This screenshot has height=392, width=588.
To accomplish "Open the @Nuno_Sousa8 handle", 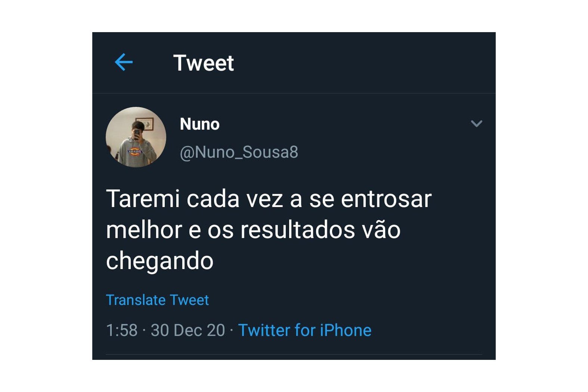I will coord(239,152).
